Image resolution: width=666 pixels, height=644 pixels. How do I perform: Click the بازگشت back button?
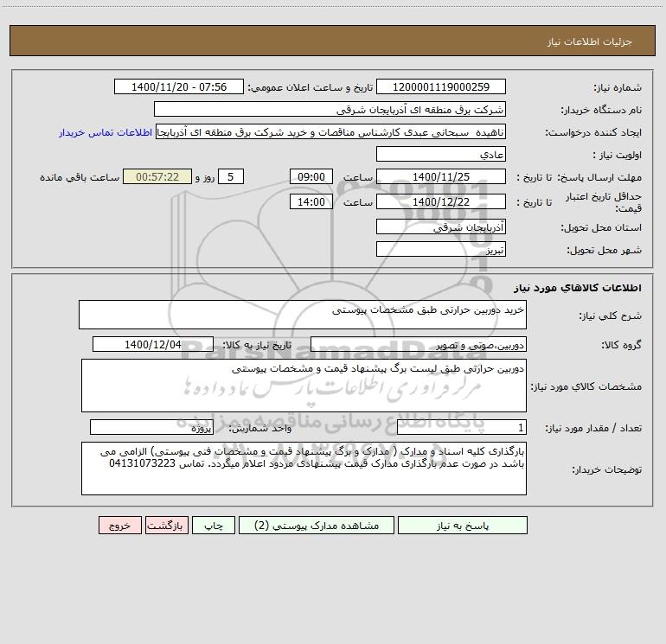[166, 526]
